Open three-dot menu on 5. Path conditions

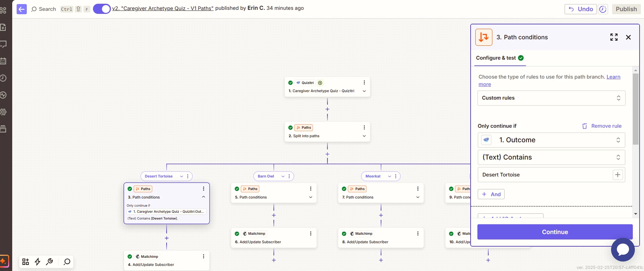(x=310, y=189)
